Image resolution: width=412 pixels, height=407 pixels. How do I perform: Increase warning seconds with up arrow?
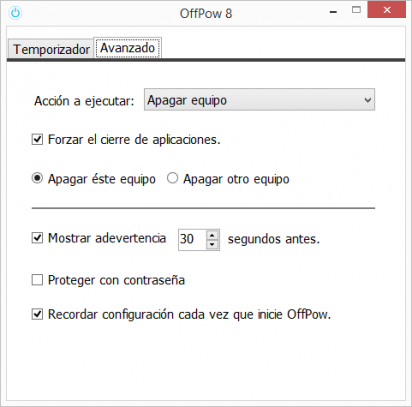pos(212,235)
